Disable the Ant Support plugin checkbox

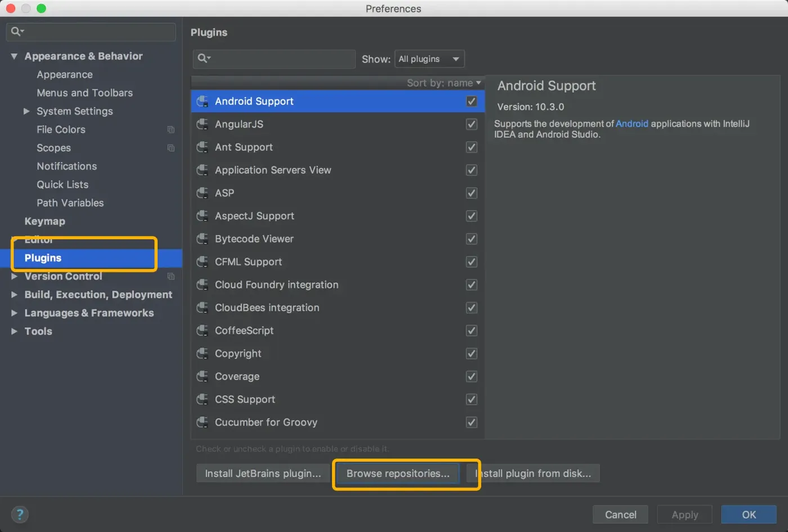pos(472,147)
